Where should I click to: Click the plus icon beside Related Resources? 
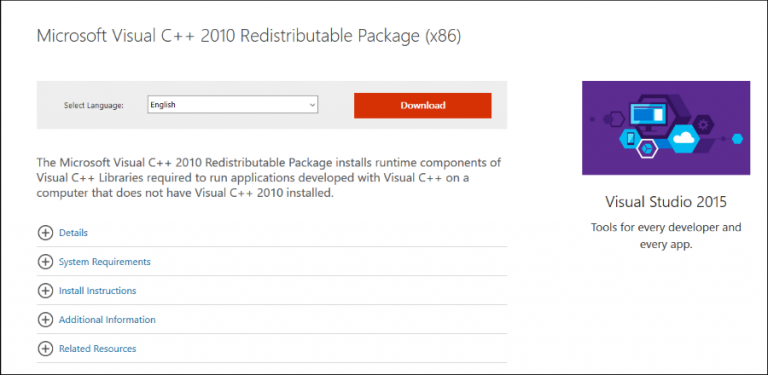point(45,349)
